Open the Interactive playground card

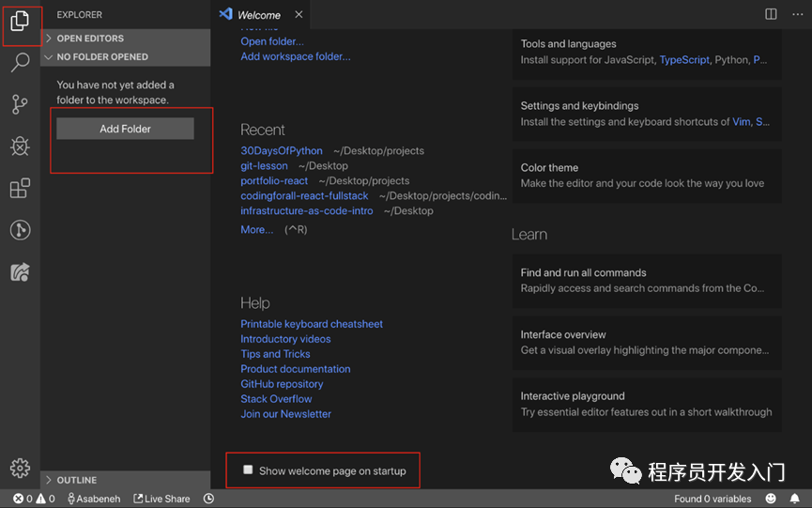[647, 405]
